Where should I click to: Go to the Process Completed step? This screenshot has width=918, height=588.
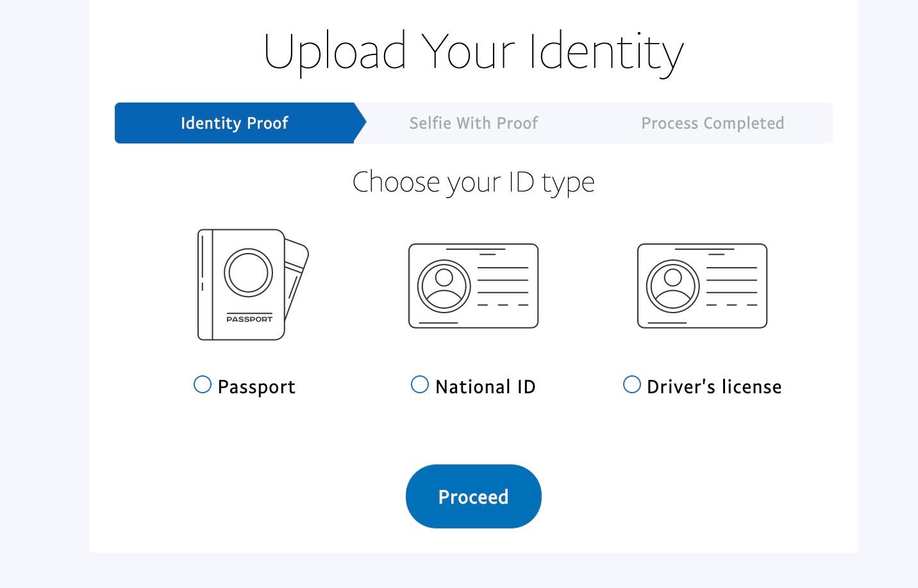(x=712, y=123)
